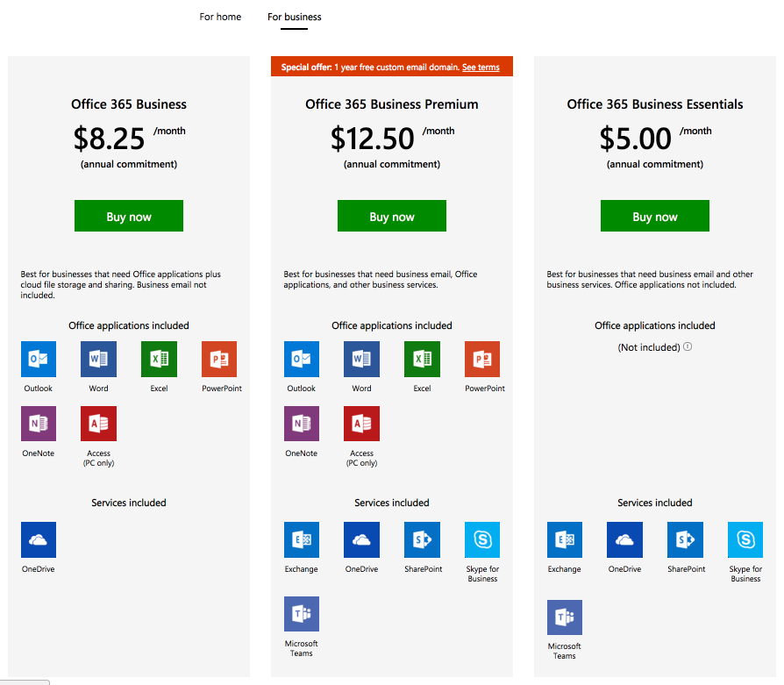Click the Exchange icon in Business Essentials services

pyautogui.click(x=564, y=539)
